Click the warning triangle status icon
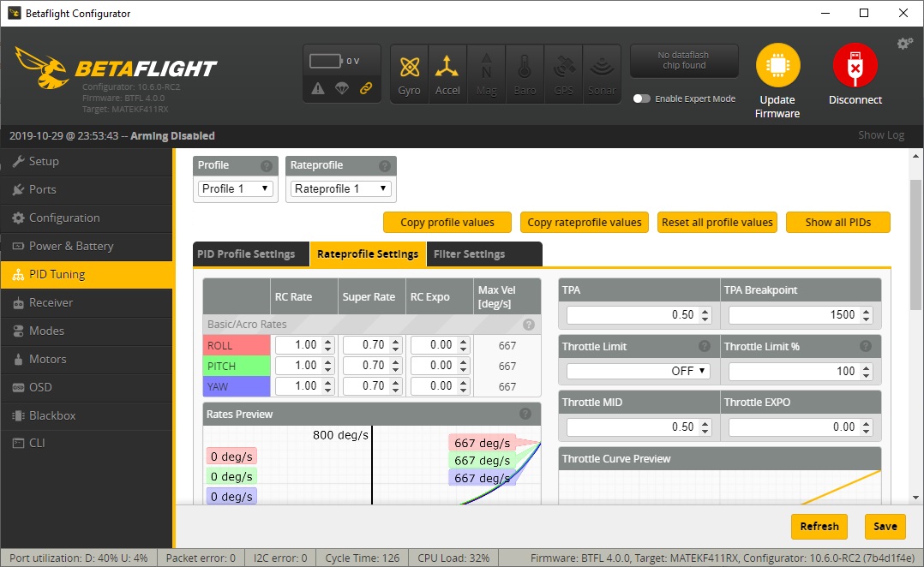924x567 pixels. (318, 88)
